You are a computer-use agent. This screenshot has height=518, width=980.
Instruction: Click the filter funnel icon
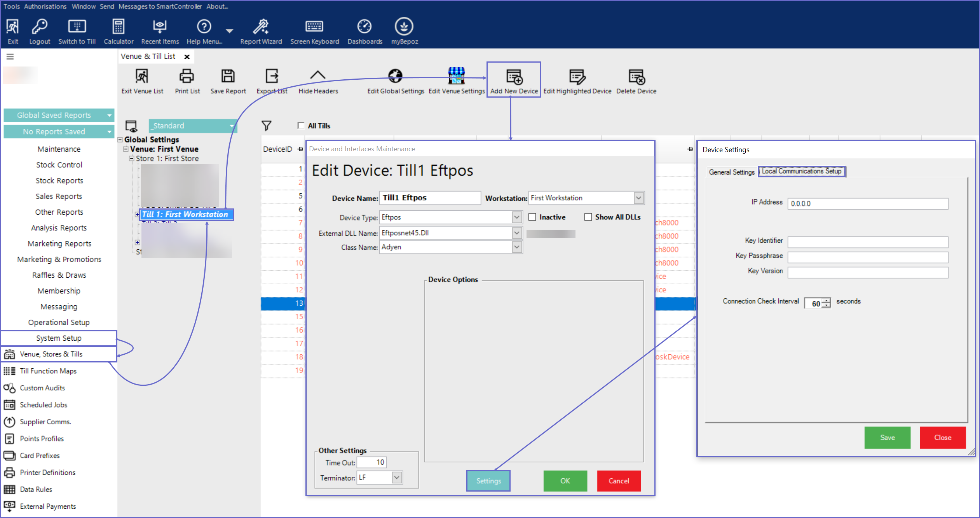pos(266,126)
